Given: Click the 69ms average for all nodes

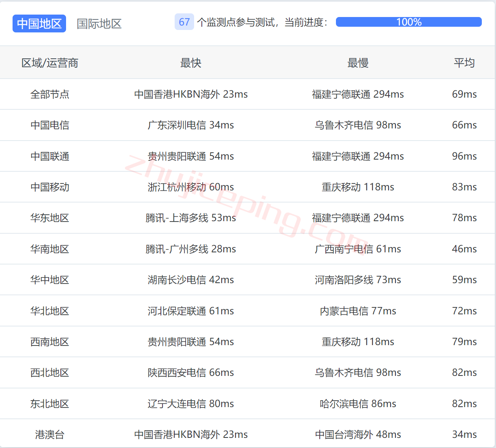Looking at the screenshot, I should (x=464, y=94).
